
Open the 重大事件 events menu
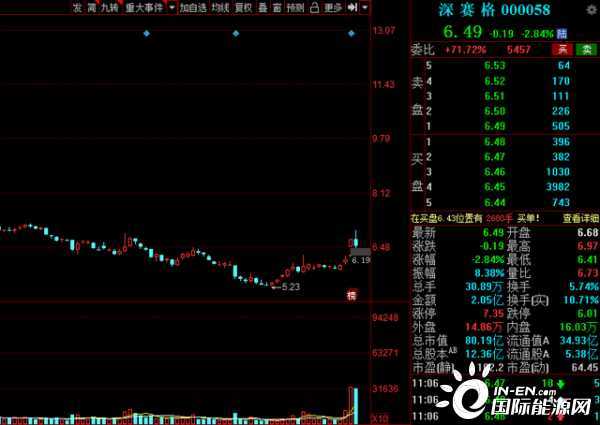tap(144, 7)
